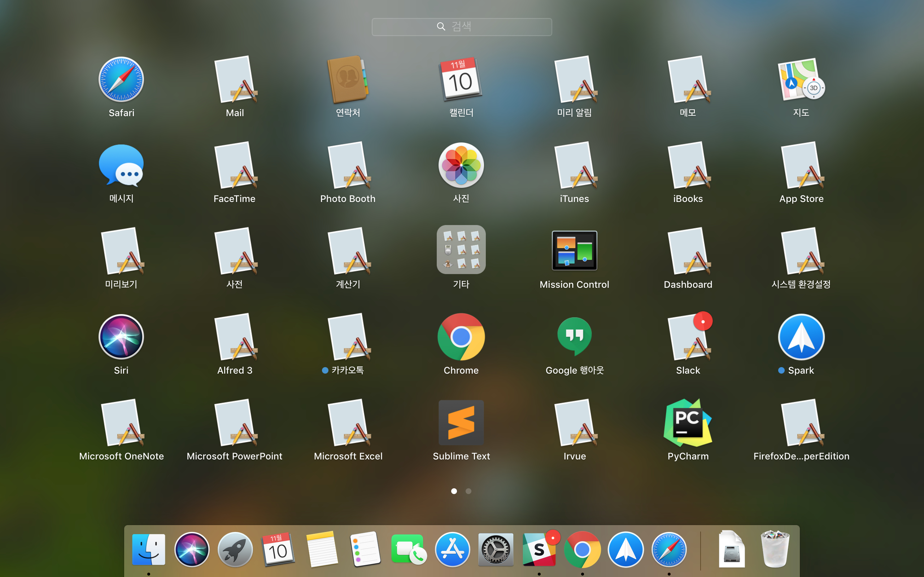Screen dimensions: 924x577
Task: Click the 검색 search field
Action: [x=462, y=27]
